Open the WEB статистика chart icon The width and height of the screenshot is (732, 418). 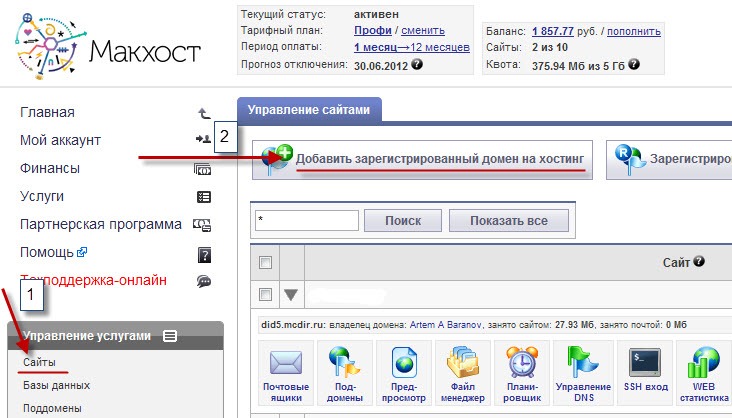coord(703,361)
